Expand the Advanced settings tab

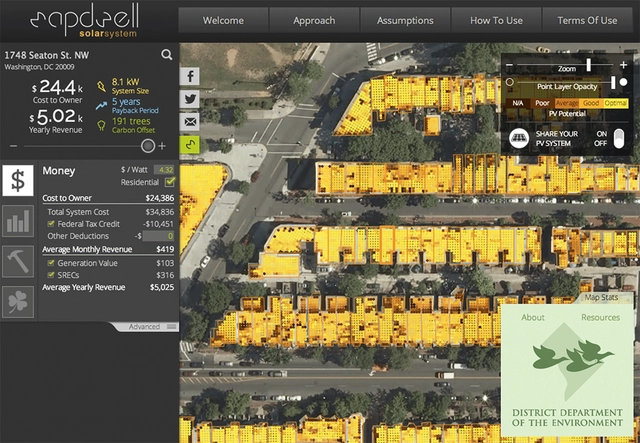point(146,327)
